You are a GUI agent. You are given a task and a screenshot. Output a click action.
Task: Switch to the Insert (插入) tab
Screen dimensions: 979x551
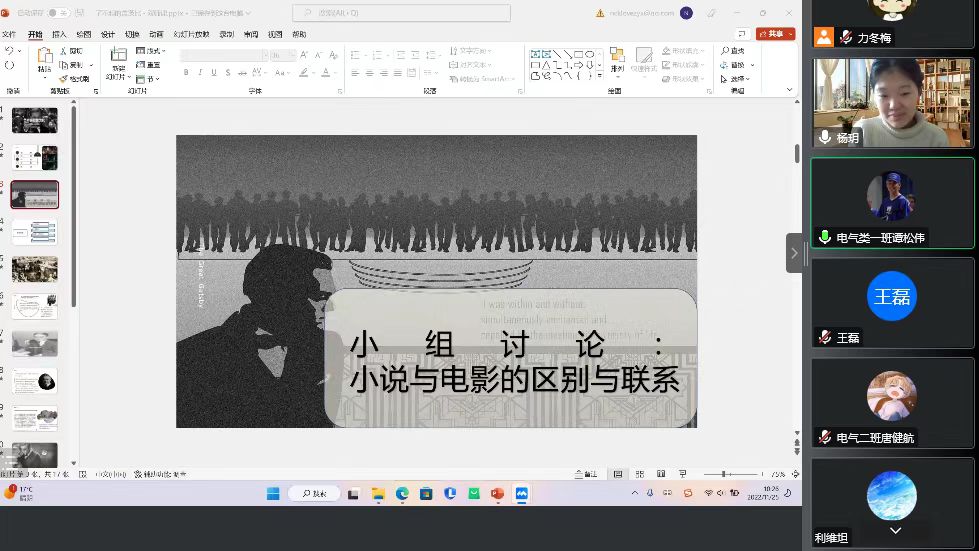coord(59,34)
